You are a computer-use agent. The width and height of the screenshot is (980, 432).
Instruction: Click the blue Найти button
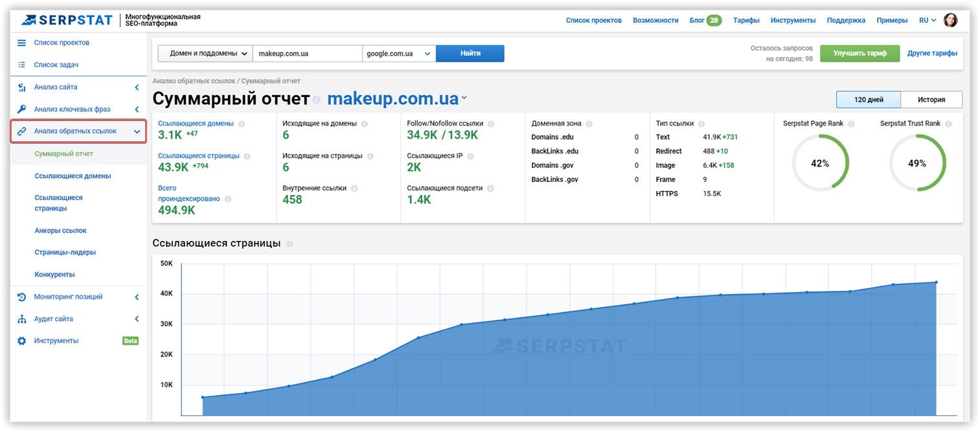[x=470, y=54]
